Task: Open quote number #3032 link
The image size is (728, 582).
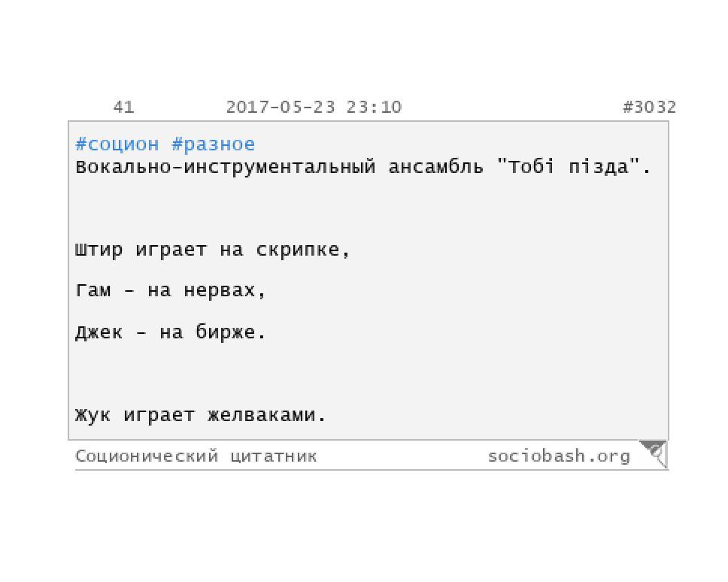Action: click(x=649, y=108)
